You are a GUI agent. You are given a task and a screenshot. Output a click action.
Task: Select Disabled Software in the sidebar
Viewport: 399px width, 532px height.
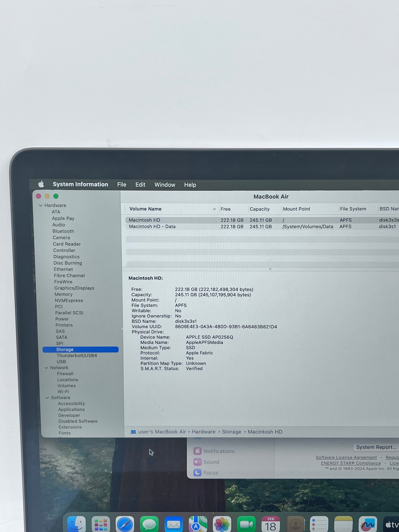tap(78, 421)
